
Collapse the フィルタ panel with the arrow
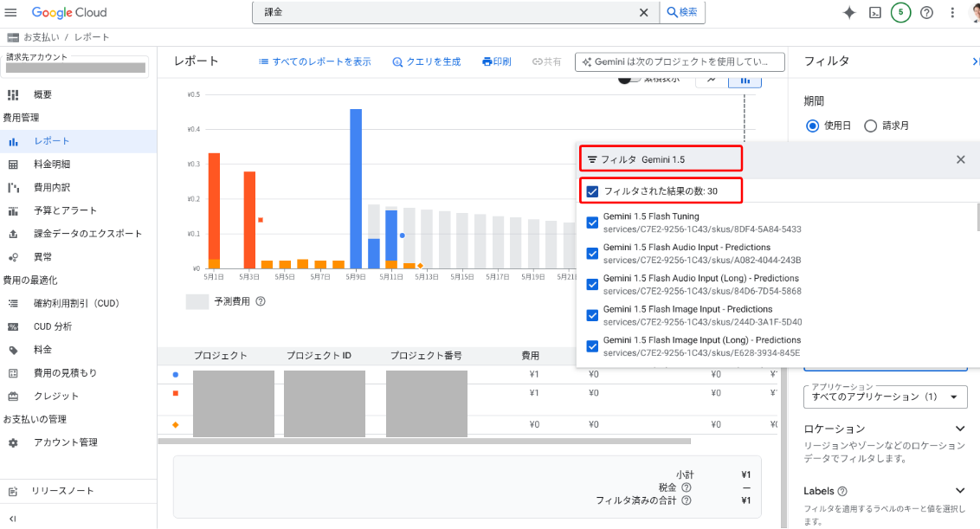[x=974, y=61]
